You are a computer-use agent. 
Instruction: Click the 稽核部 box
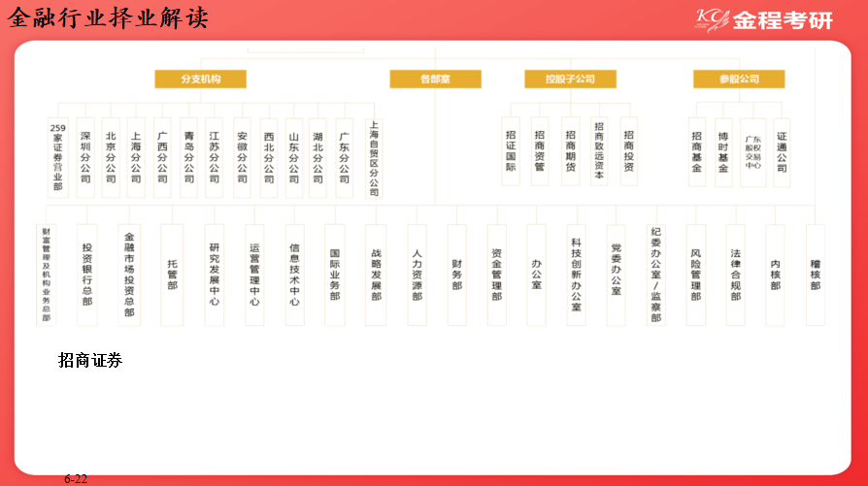816,275
